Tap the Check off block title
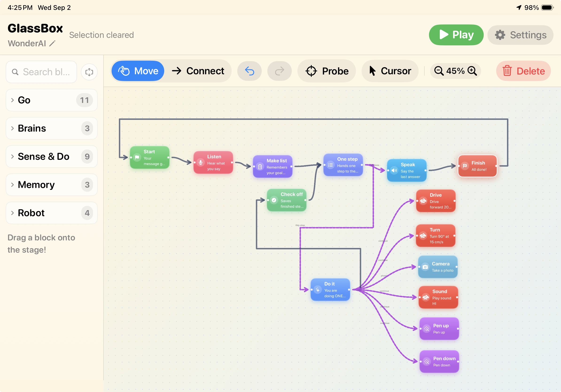Image resolution: width=561 pixels, height=392 pixels. [x=292, y=194]
